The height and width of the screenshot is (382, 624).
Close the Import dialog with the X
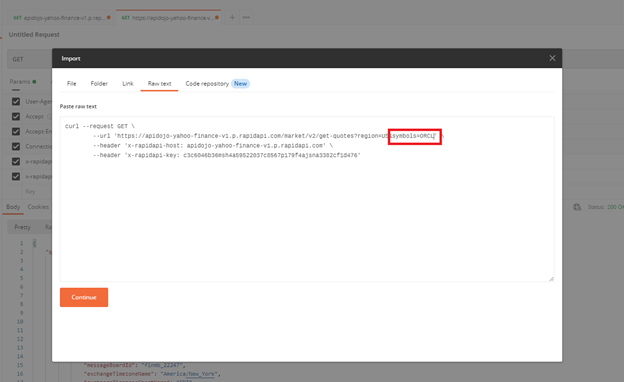[552, 58]
